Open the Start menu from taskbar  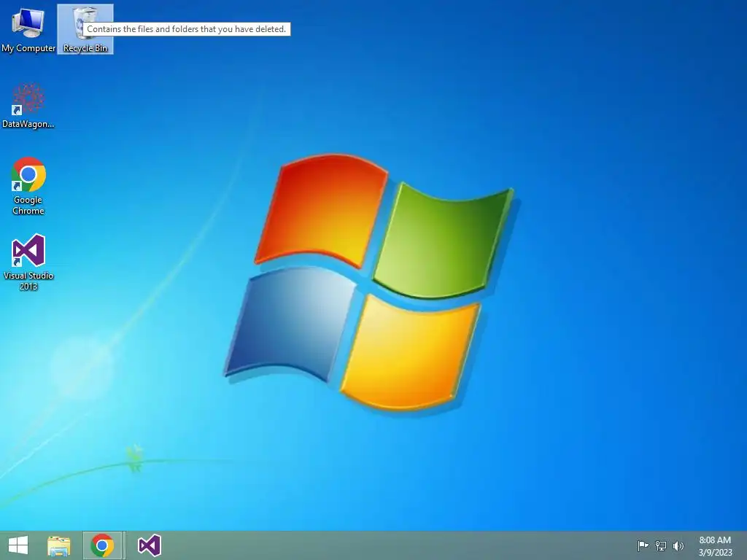click(18, 545)
